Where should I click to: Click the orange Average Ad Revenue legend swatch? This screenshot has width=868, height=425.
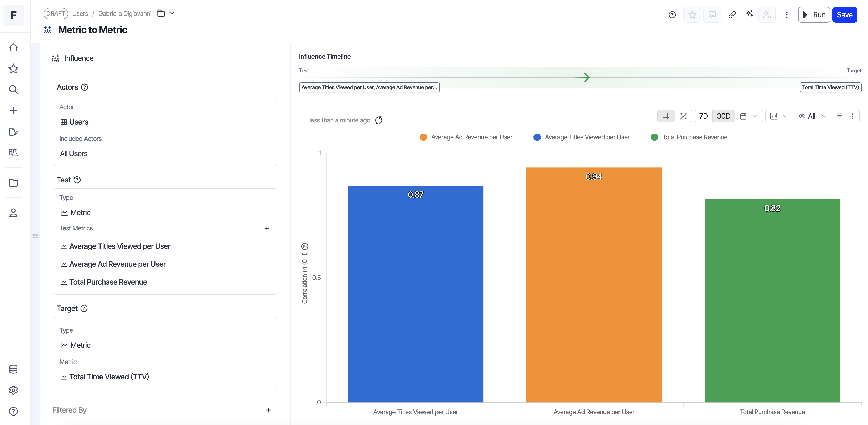coord(423,137)
